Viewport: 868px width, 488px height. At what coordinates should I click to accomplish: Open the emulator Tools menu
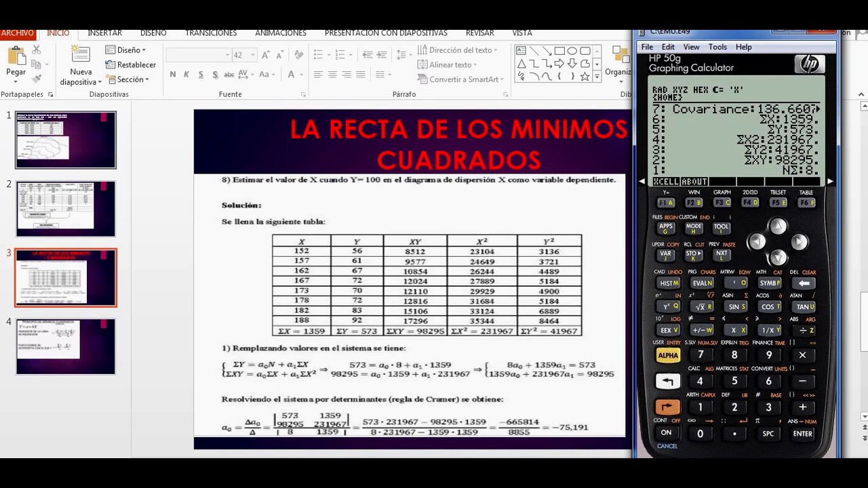(x=717, y=47)
